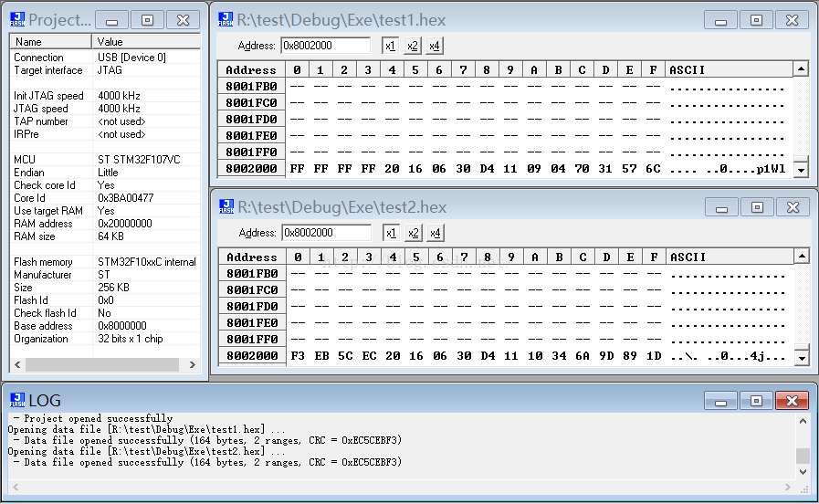Click row 8002000 address in test1.hex
This screenshot has height=504, width=819.
click(x=251, y=169)
